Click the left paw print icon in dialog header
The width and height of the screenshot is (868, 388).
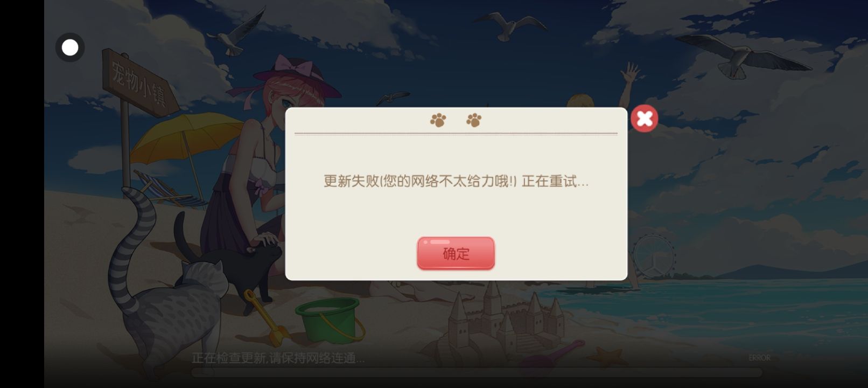(x=438, y=120)
